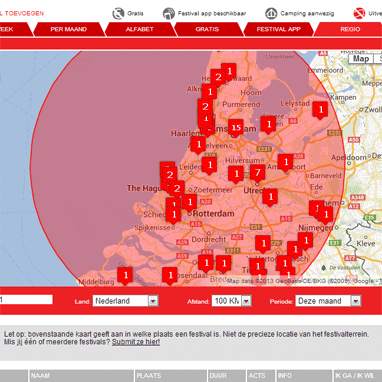
Task: Open the Land dropdown set to Nederland
Action: click(x=125, y=301)
